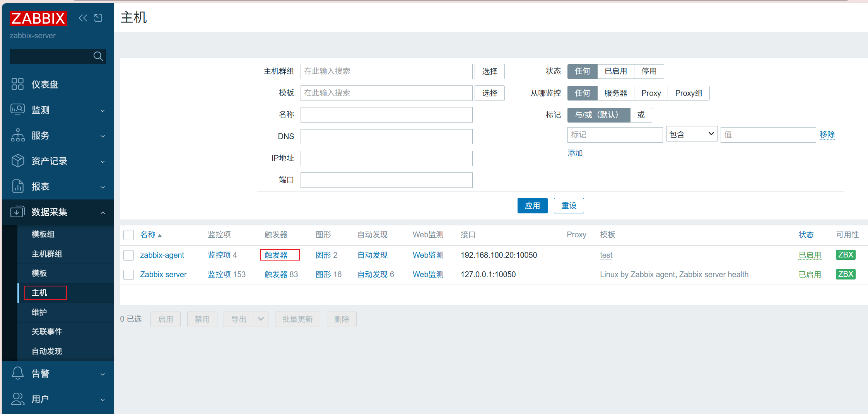Click the DNS filter input field

(386, 136)
